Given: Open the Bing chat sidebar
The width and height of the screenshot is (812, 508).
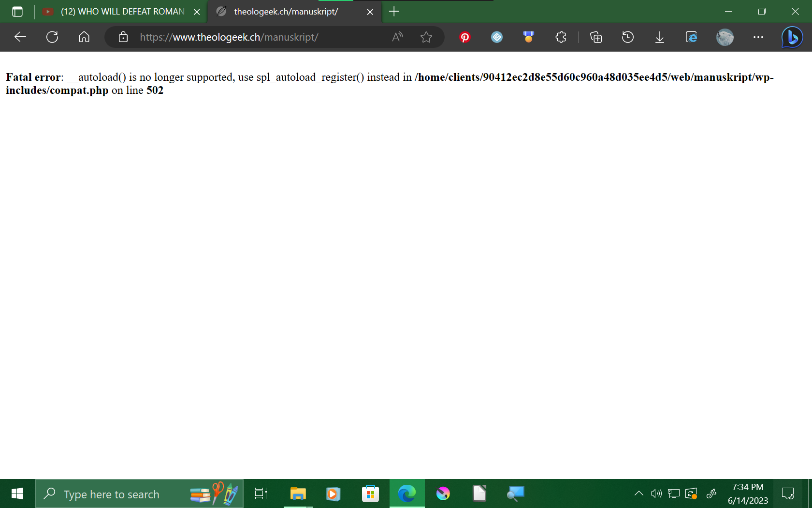Looking at the screenshot, I should (x=791, y=37).
